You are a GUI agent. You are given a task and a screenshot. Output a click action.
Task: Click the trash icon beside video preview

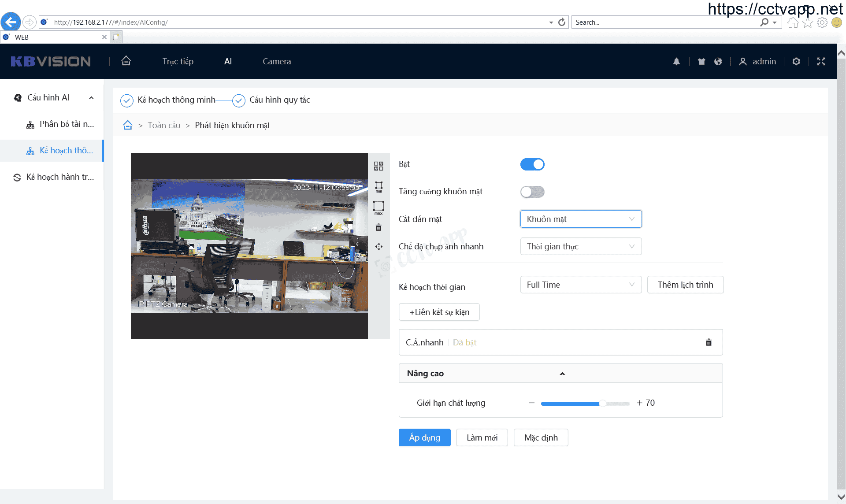coord(378,227)
